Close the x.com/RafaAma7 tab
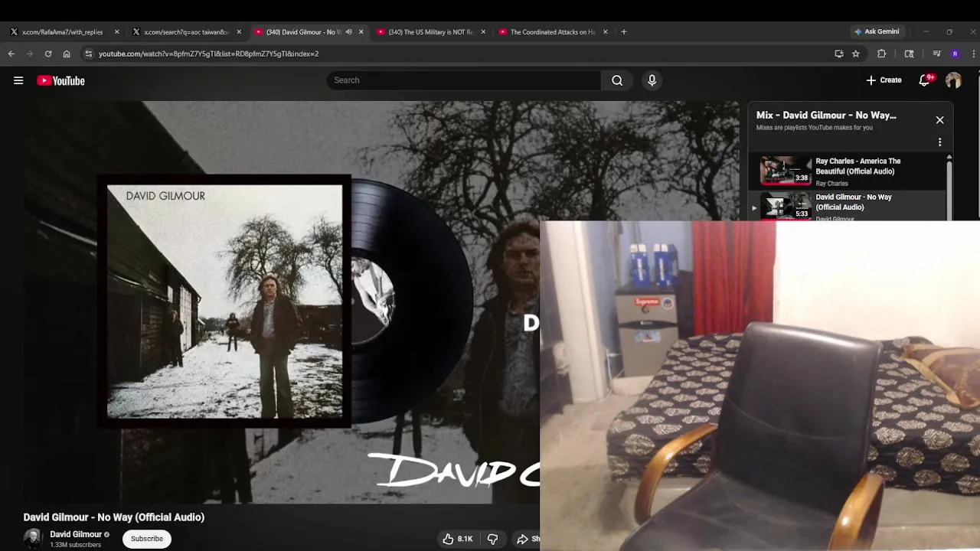This screenshot has height=551, width=980. [116, 32]
